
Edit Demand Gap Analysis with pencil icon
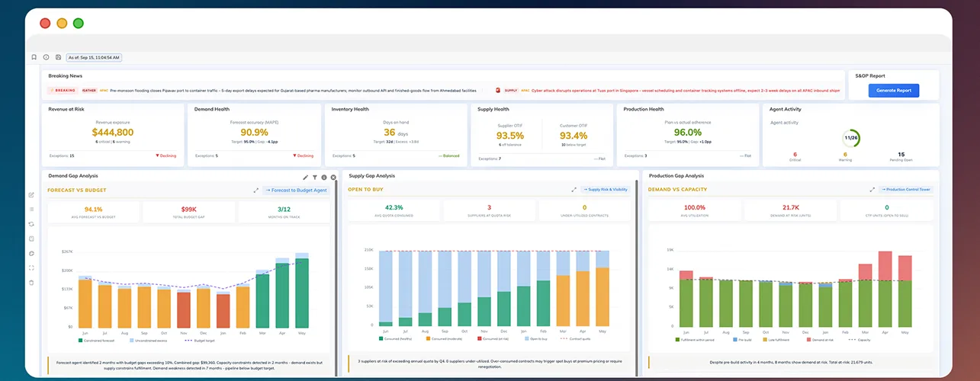pyautogui.click(x=306, y=177)
